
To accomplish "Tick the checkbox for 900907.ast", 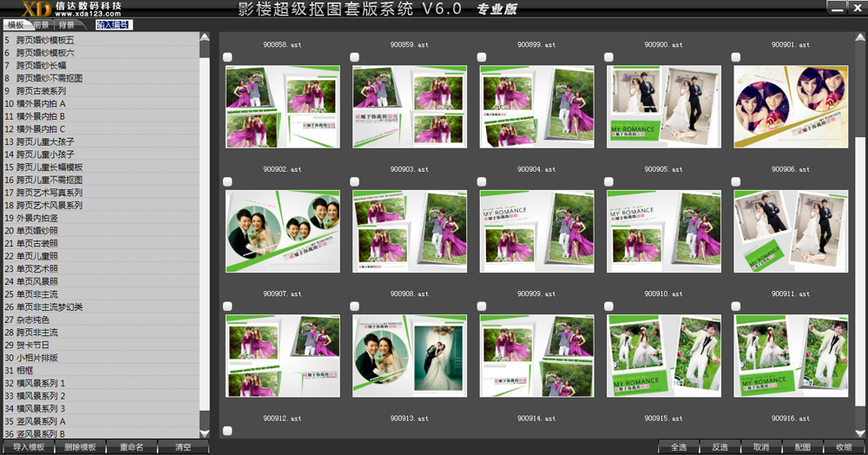I will click(227, 307).
